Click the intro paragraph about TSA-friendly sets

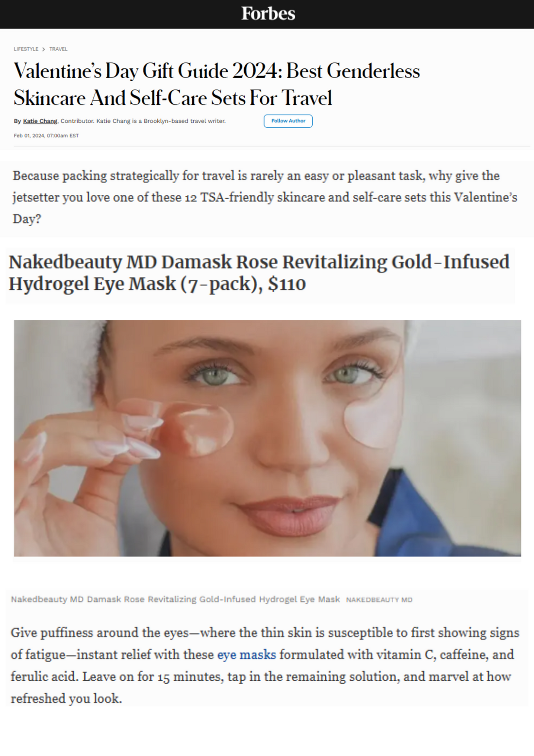(x=265, y=197)
